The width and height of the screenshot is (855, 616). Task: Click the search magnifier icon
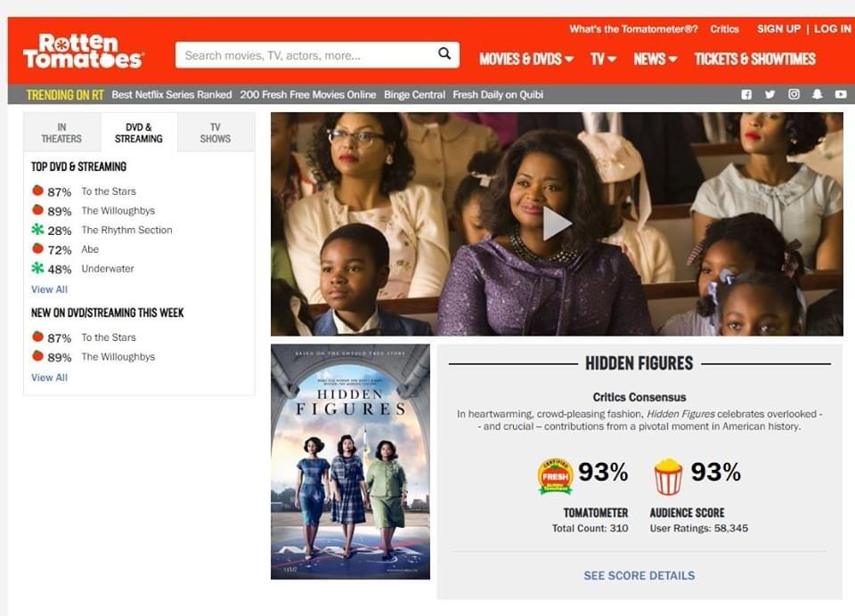pyautogui.click(x=444, y=54)
